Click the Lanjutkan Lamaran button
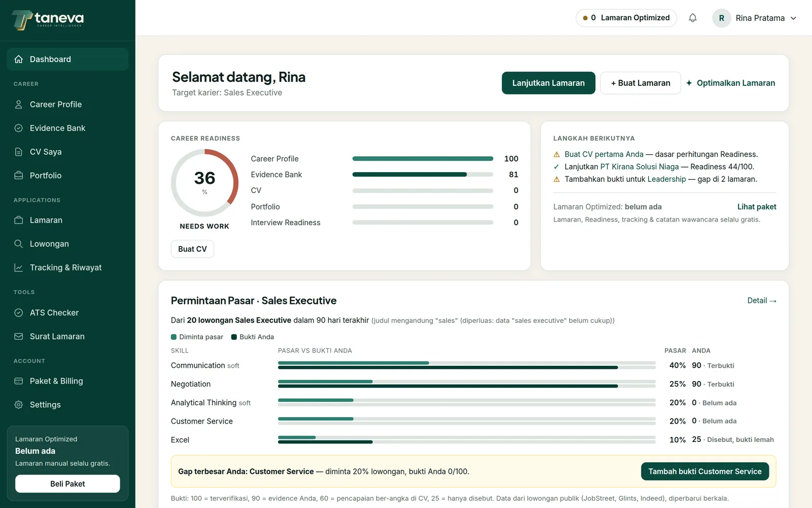 click(549, 83)
